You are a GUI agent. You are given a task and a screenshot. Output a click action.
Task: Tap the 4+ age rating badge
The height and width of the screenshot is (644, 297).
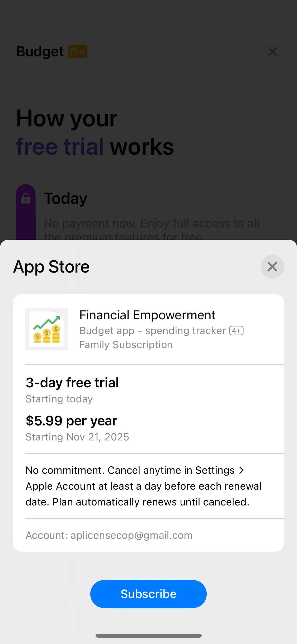(236, 331)
